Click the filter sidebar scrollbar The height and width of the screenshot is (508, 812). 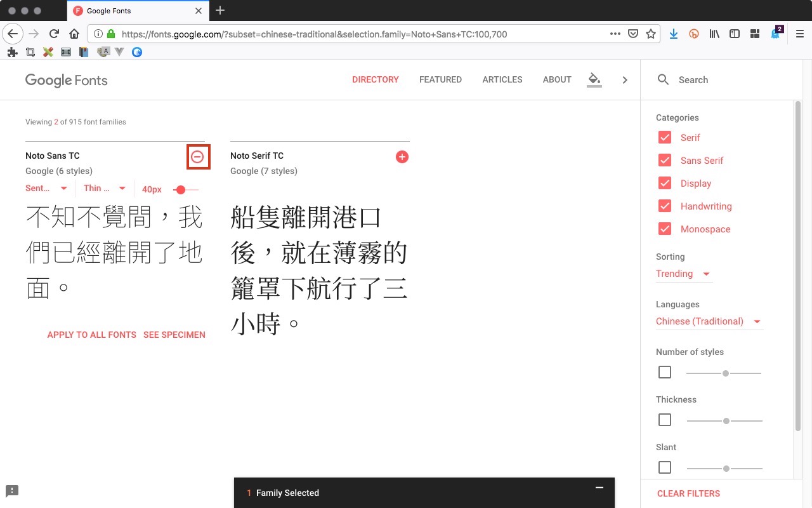(x=798, y=267)
